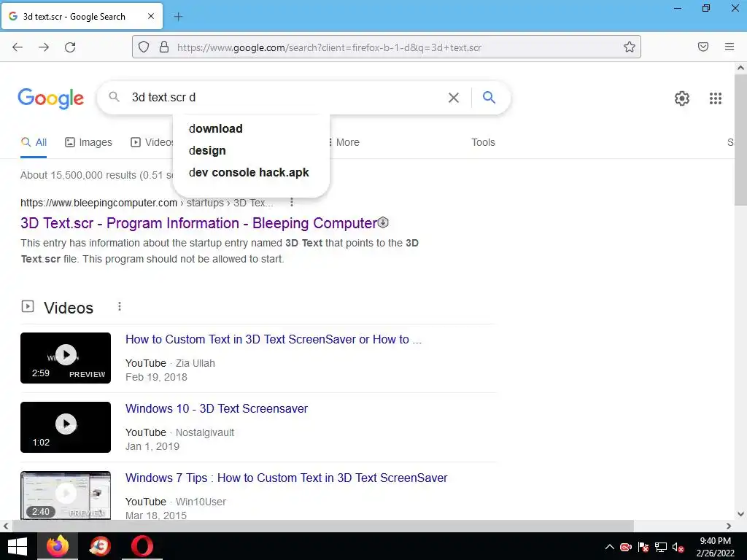Viewport: 747px width, 560px height.
Task: Switch to the Videos results tab
Action: pyautogui.click(x=152, y=142)
